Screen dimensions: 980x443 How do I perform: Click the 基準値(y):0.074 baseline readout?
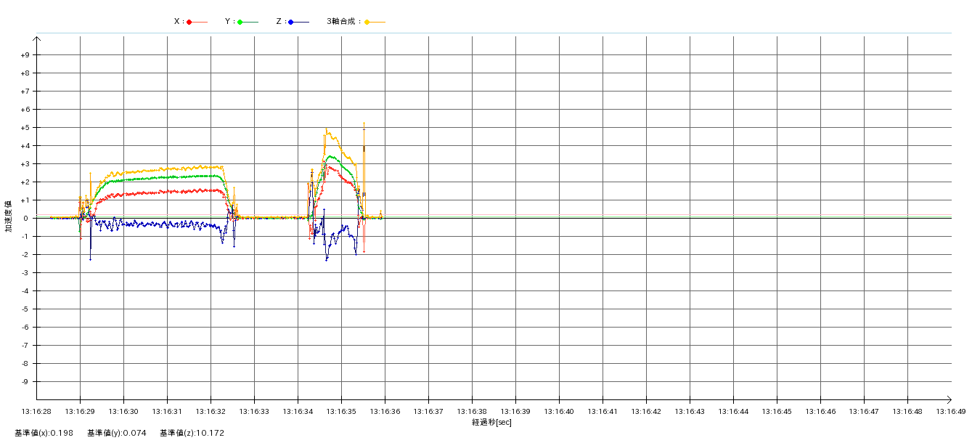click(117, 434)
